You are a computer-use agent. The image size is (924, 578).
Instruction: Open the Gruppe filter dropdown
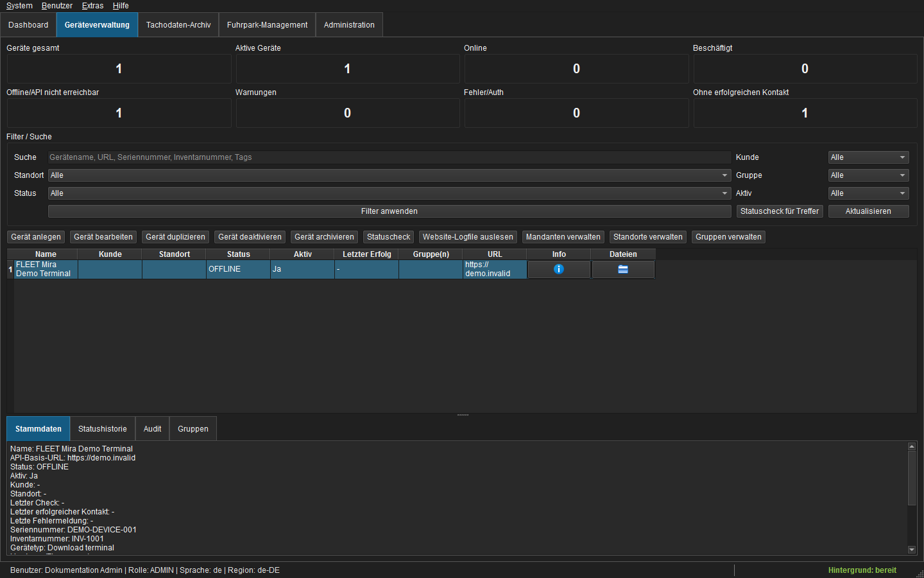(868, 175)
